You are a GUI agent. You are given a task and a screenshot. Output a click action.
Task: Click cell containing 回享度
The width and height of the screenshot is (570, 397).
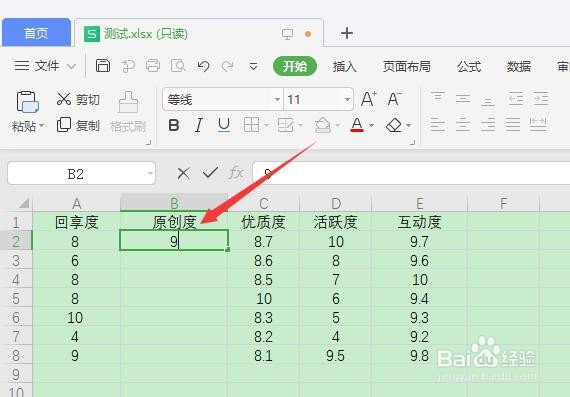click(x=77, y=222)
